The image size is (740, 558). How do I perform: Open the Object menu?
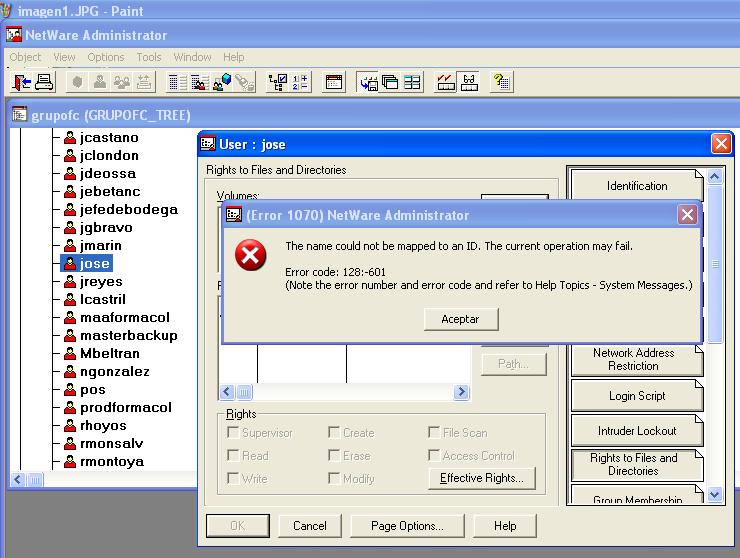tap(25, 57)
